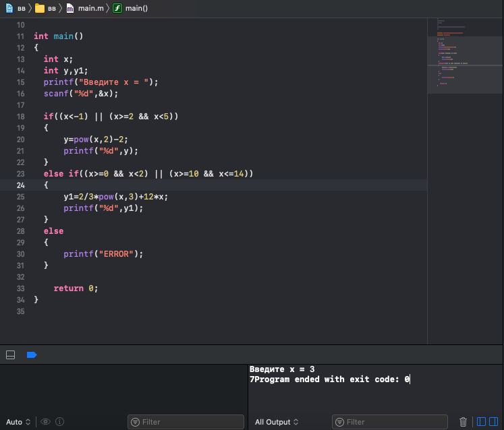Toggle the Quick Look eye icon
This screenshot has width=504, height=430.
point(45,422)
